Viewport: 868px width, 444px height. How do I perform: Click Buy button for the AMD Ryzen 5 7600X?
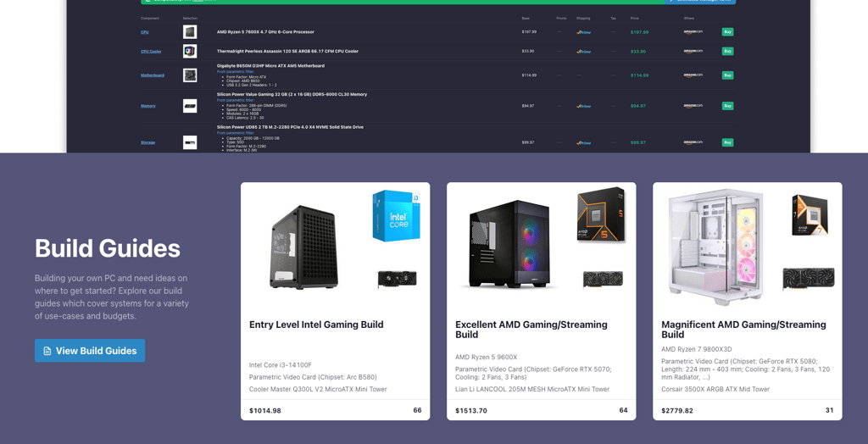pyautogui.click(x=727, y=32)
